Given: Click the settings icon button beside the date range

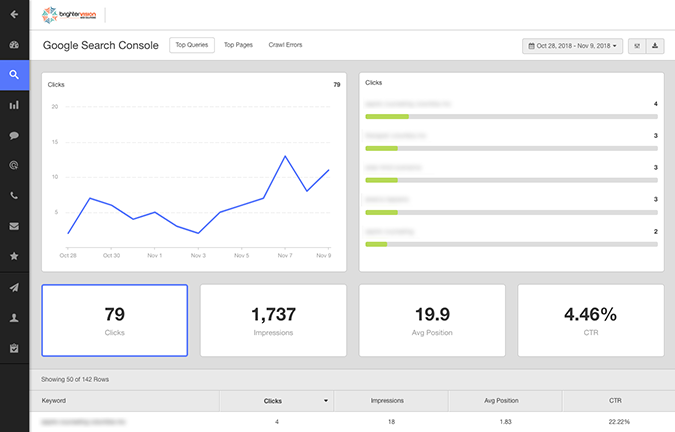Looking at the screenshot, I should (637, 46).
